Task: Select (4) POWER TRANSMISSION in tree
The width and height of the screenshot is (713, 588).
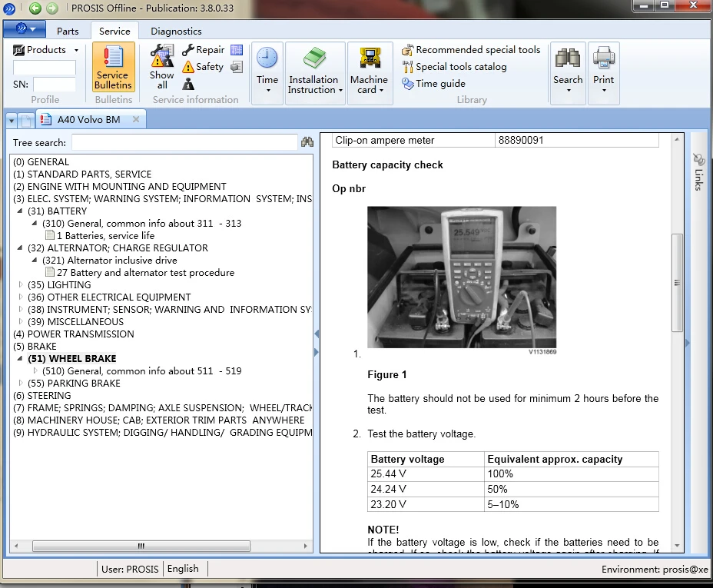Action: pos(73,334)
